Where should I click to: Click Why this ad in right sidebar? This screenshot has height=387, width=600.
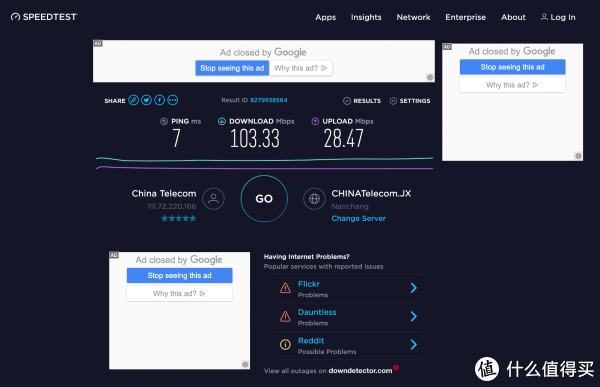512,85
